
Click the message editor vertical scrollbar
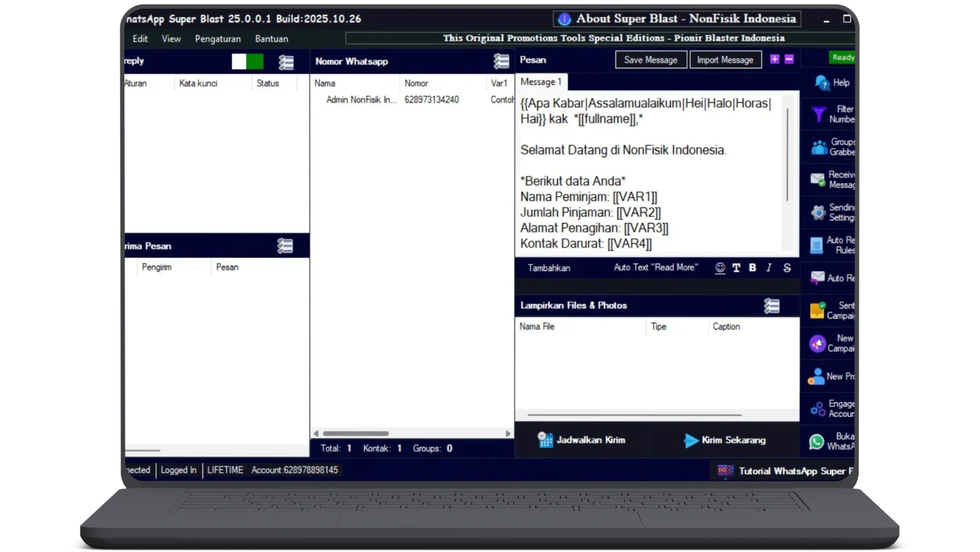[x=787, y=154]
